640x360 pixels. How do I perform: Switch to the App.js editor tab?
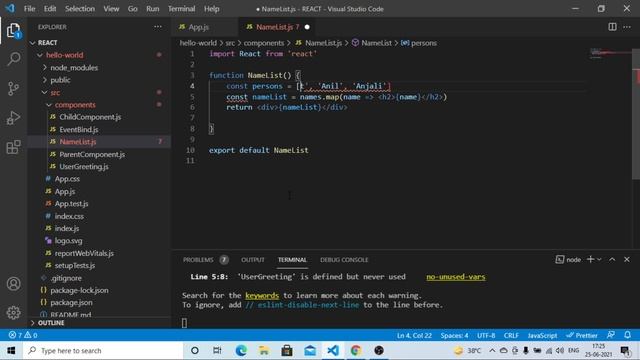(199, 27)
